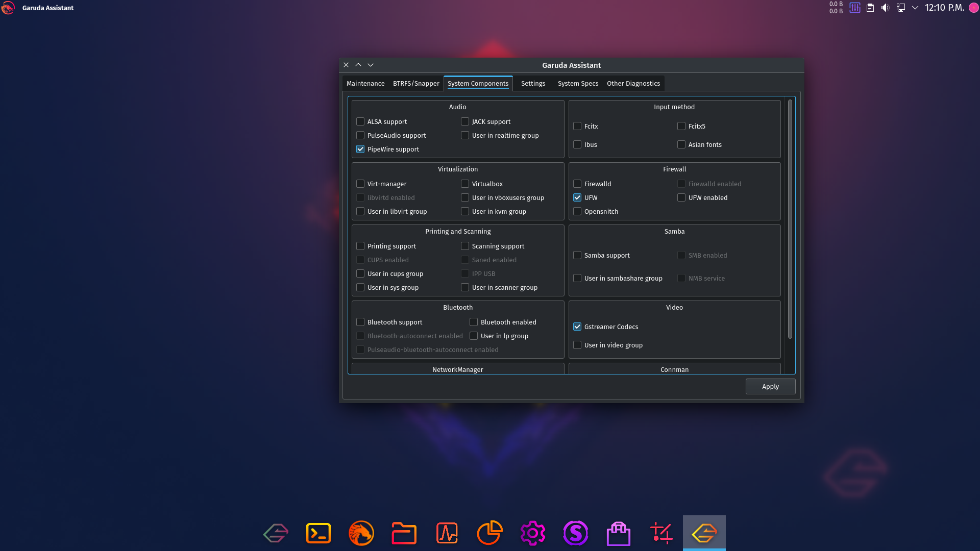Click the active Garuda Assistant dock icon
980x551 pixels.
point(704,534)
